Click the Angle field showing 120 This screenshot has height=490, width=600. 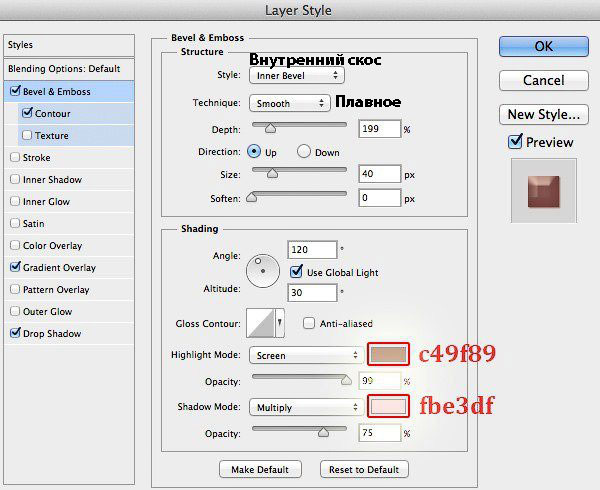click(312, 250)
